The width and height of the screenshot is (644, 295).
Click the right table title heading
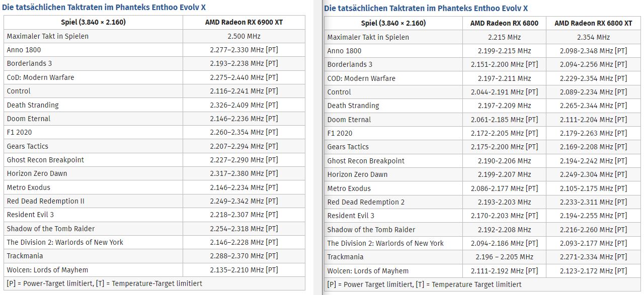pyautogui.click(x=426, y=9)
